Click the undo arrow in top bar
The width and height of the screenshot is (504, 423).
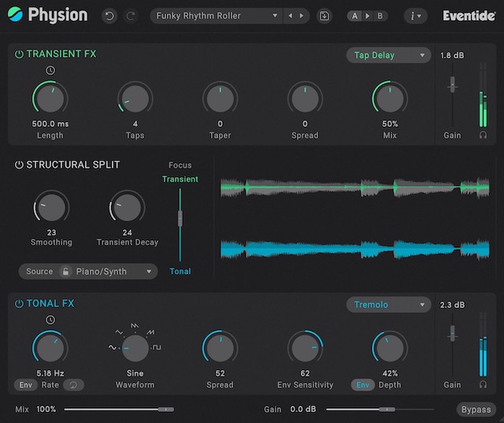pos(109,16)
